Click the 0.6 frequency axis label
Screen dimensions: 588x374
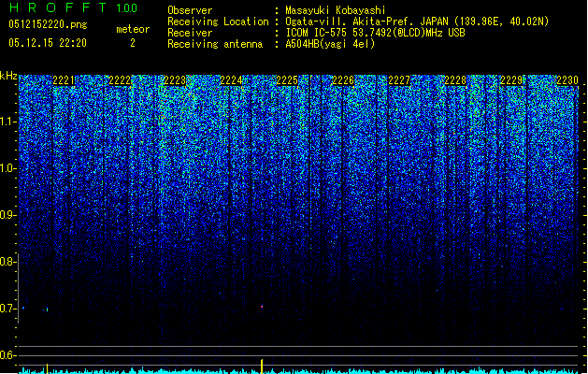(8, 355)
